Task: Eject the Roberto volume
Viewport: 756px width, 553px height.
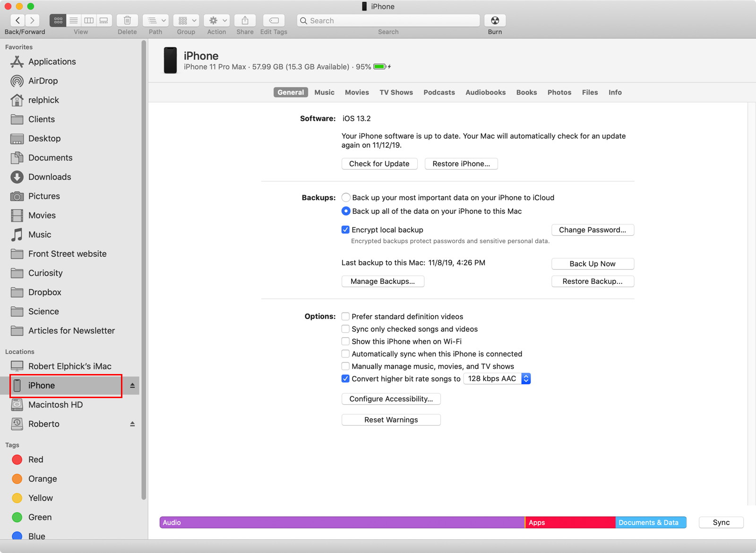Action: pyautogui.click(x=132, y=424)
